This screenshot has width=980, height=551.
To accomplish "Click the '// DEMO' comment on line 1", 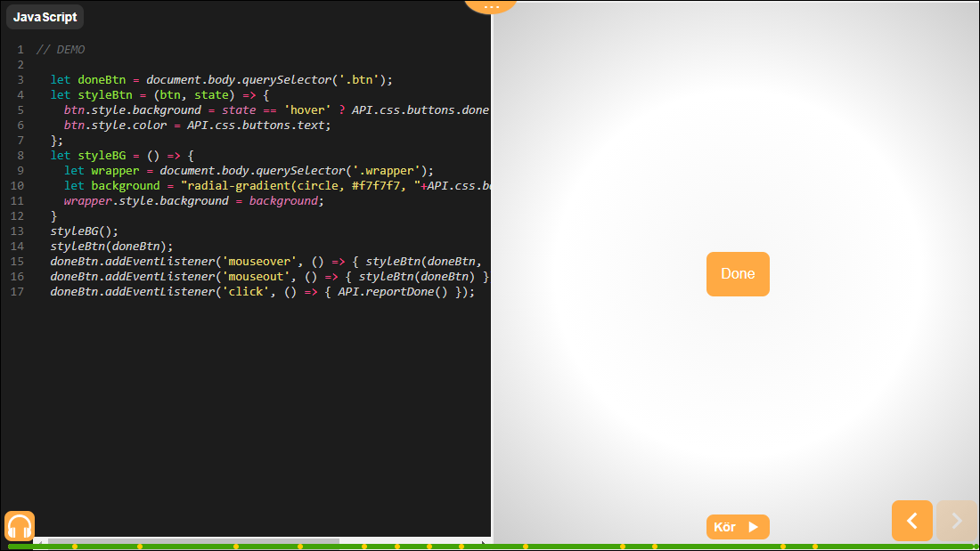I will point(61,49).
